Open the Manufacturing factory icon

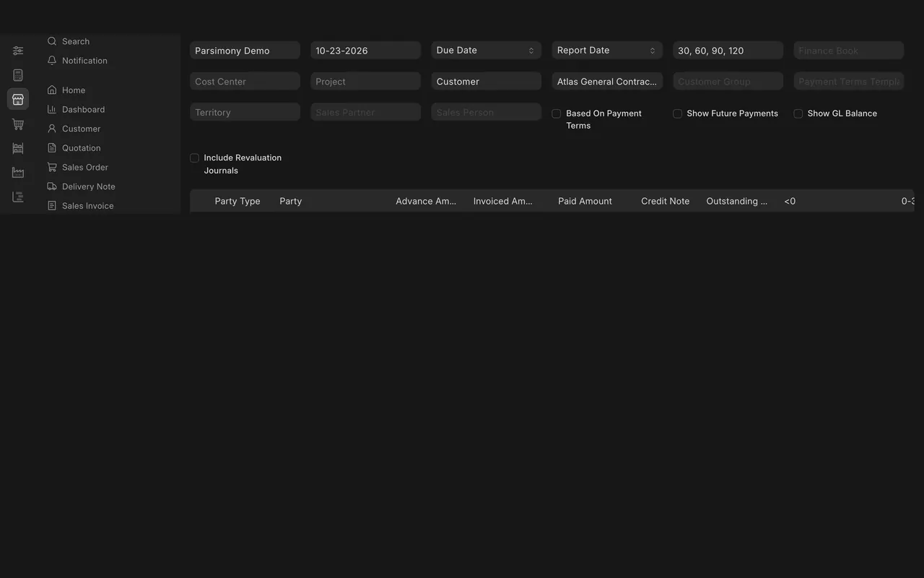18,173
